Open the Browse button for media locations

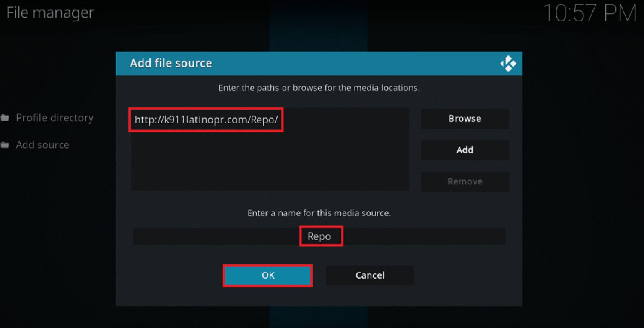tap(465, 119)
